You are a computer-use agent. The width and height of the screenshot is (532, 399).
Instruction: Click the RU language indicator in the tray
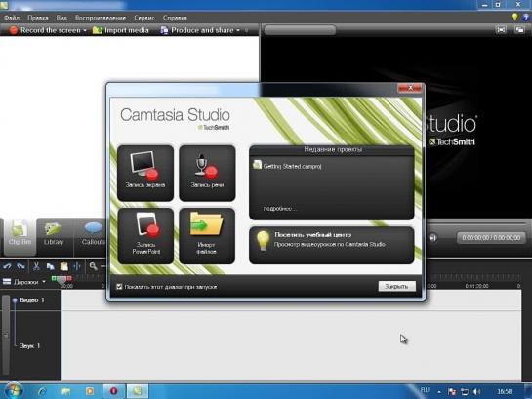(425, 390)
